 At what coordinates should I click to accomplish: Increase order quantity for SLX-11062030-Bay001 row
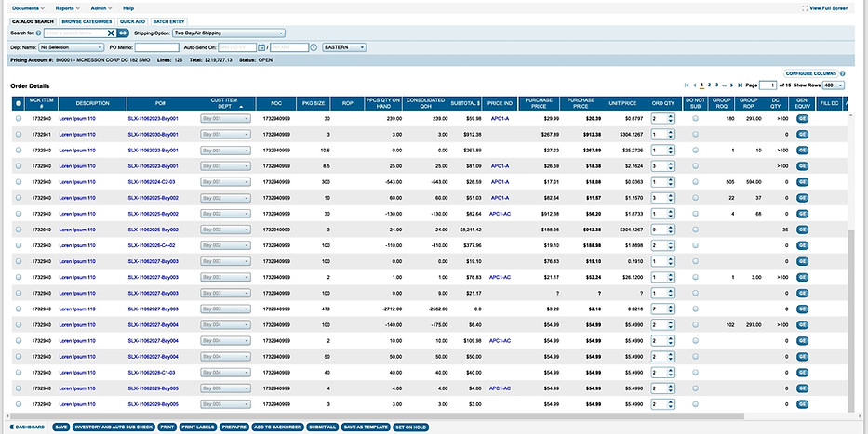click(671, 132)
